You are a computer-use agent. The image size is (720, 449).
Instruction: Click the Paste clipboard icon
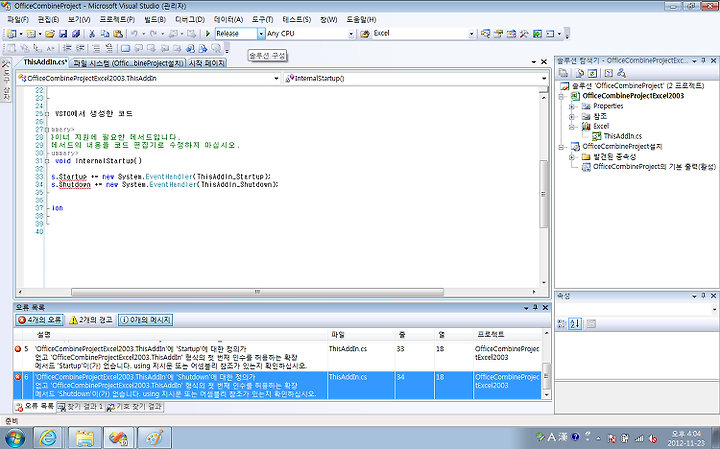(118, 34)
